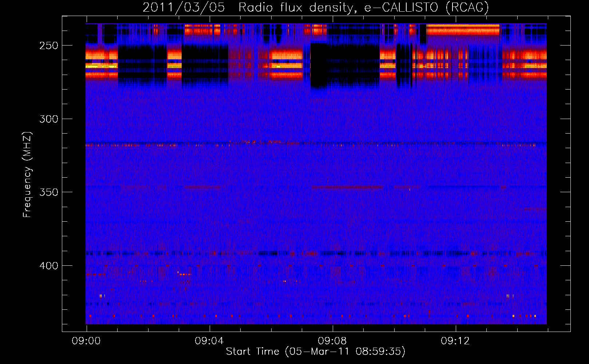Click the 400 frequency tick label
This screenshot has height=364, width=589.
[x=49, y=266]
